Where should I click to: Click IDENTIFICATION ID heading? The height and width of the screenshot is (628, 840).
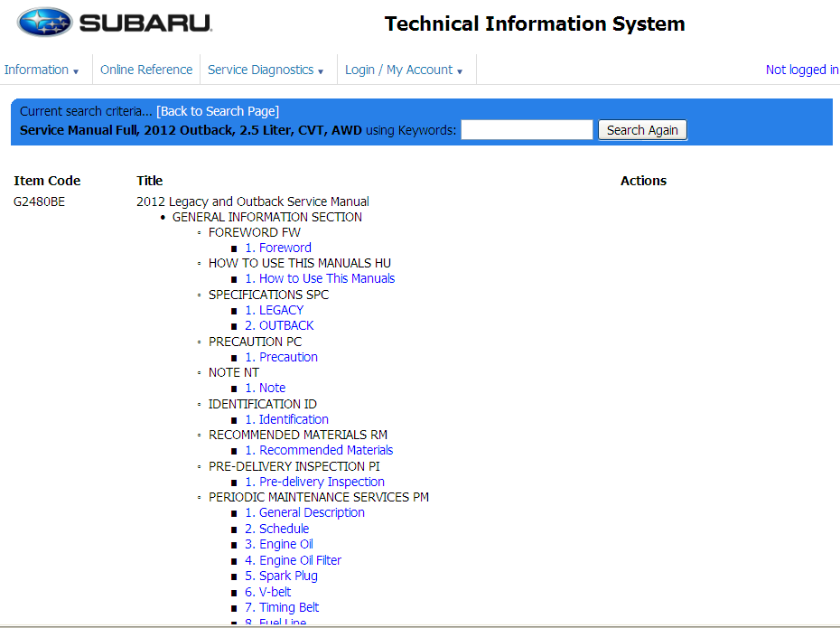[x=263, y=404]
